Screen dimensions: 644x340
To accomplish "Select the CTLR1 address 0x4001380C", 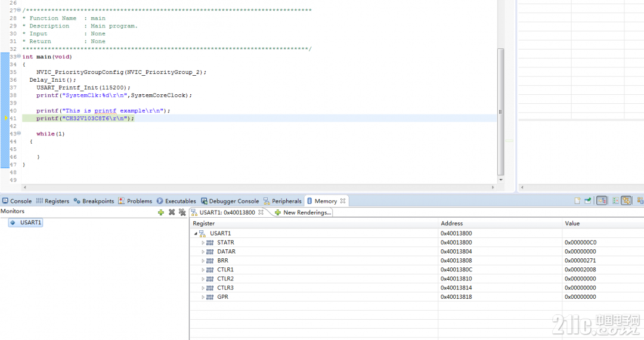I will click(457, 270).
